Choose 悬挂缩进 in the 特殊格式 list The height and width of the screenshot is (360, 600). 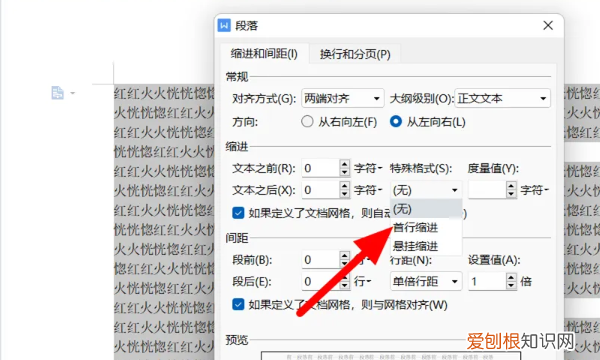pyautogui.click(x=426, y=246)
